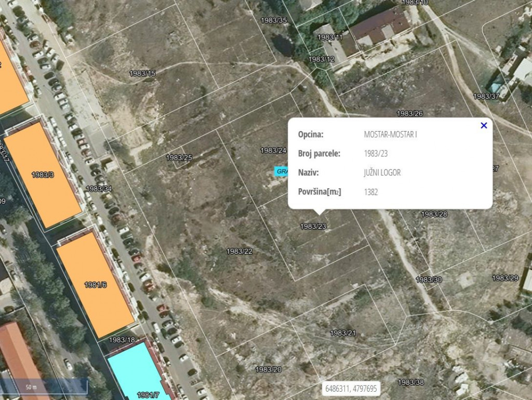Select parcel 1983/28

[434, 214]
